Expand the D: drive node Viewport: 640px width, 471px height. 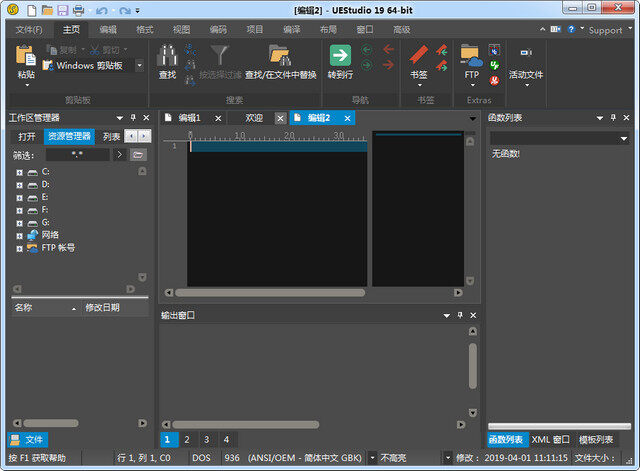point(19,185)
